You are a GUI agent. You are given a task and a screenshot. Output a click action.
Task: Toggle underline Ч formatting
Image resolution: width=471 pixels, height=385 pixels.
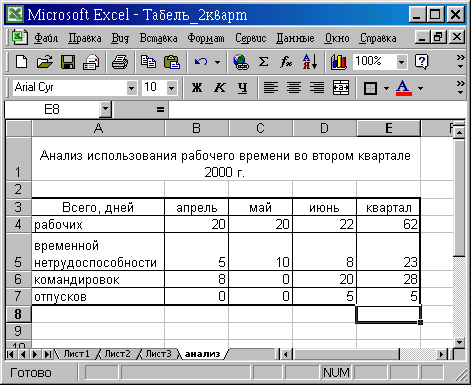(243, 88)
